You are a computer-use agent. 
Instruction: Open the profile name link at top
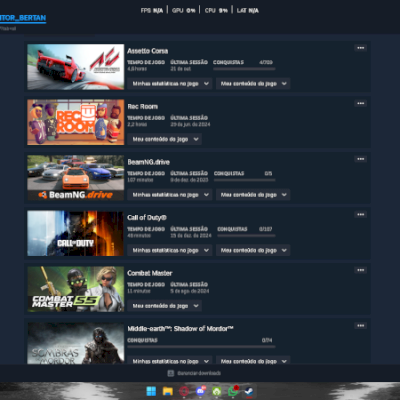pyautogui.click(x=23, y=18)
